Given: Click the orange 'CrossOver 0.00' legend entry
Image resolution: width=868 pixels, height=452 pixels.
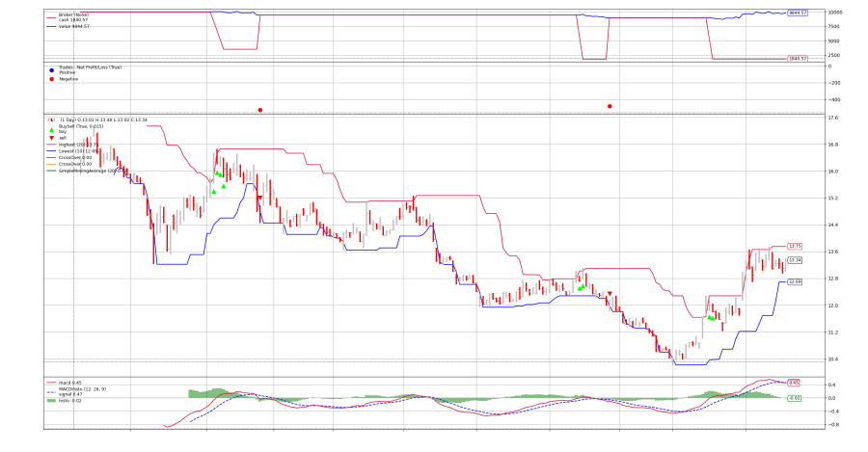Looking at the screenshot, I should point(75,164).
